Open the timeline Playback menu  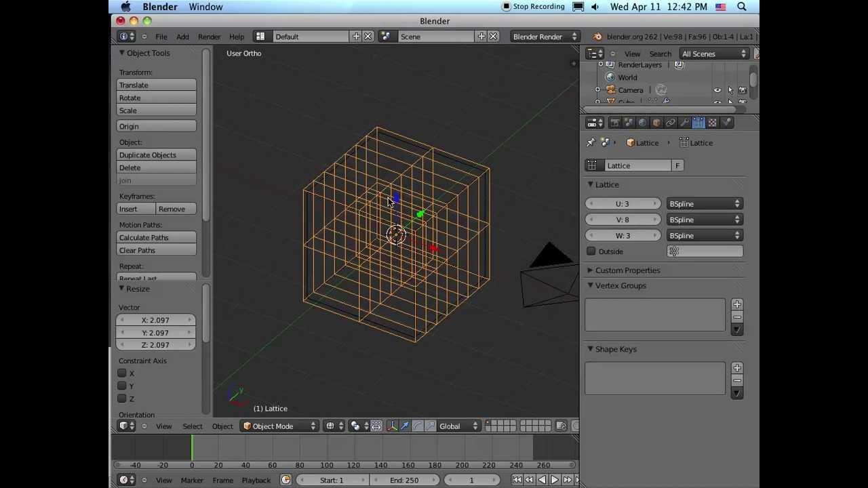[x=256, y=480]
